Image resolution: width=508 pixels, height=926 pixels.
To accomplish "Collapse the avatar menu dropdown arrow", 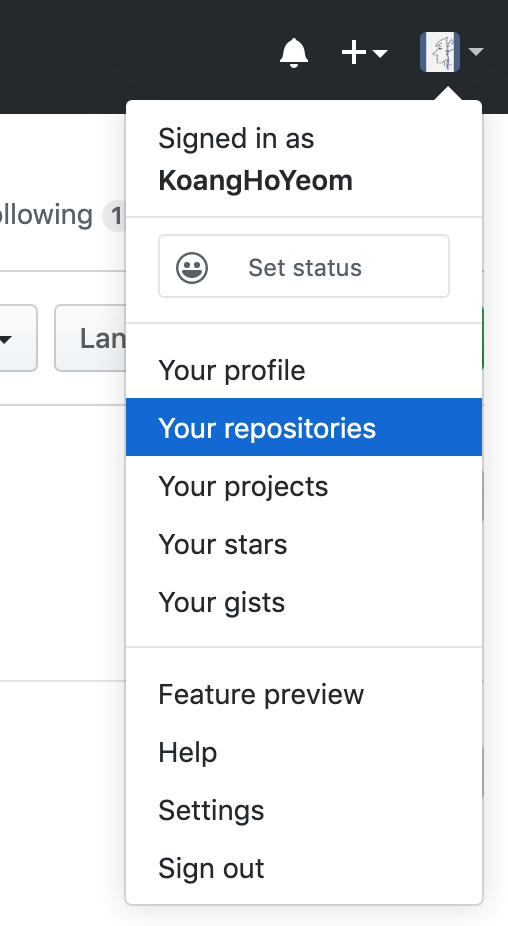I will [x=476, y=52].
